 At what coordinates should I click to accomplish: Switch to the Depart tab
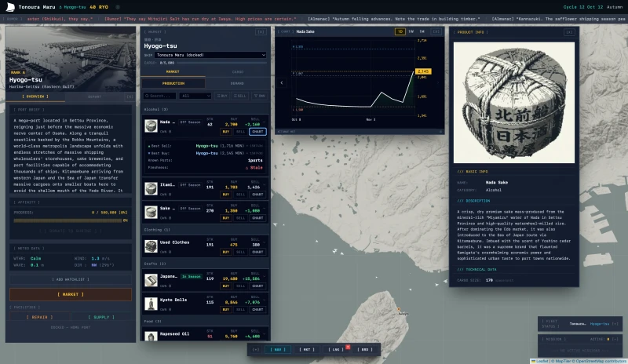coord(94,96)
